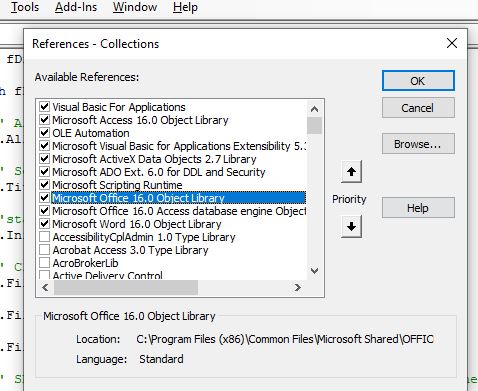This screenshot has height=391, width=478.
Task: Open the Add-Ins menu
Action: coord(76,7)
